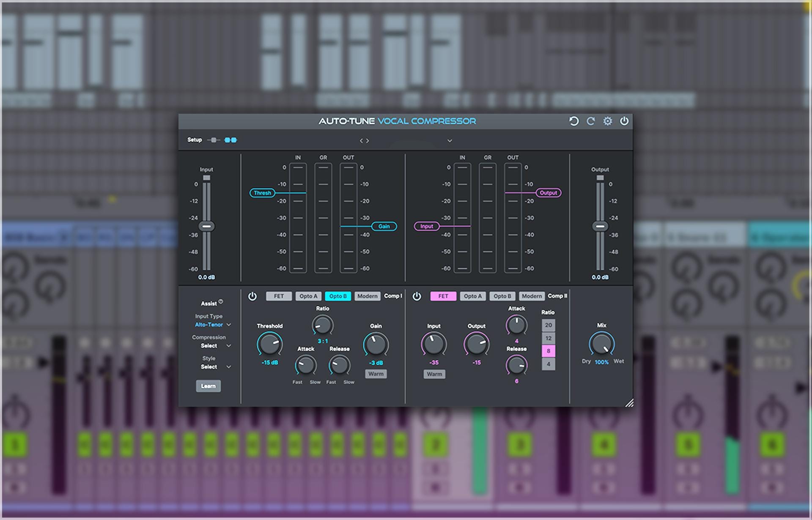Toggle the plugin bypass power icon in header

pos(624,121)
